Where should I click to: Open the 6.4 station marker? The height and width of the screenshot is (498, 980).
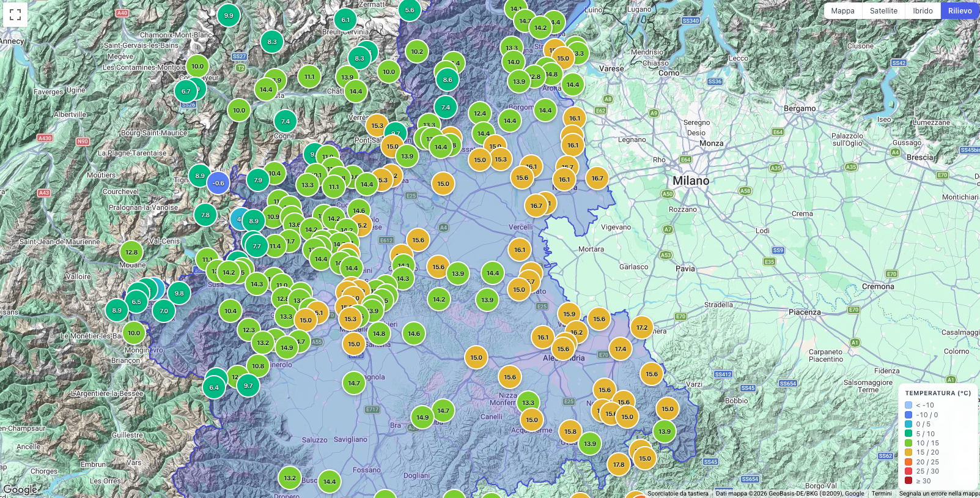pyautogui.click(x=214, y=388)
